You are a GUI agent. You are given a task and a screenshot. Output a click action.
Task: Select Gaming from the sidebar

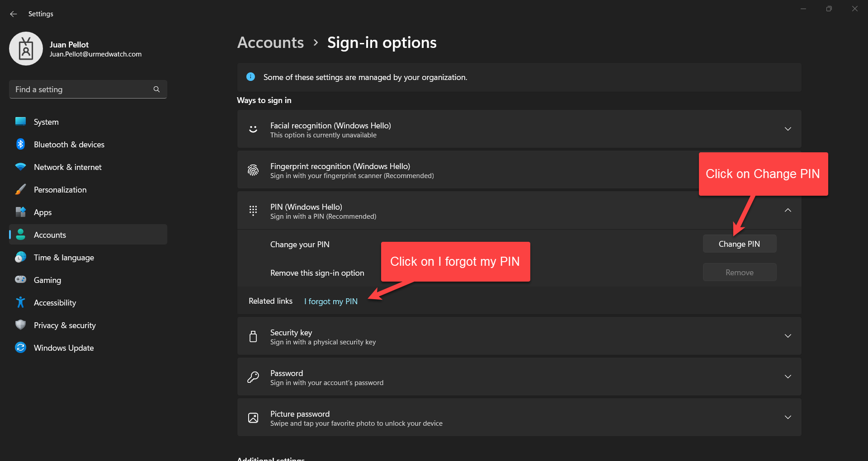[x=47, y=280]
